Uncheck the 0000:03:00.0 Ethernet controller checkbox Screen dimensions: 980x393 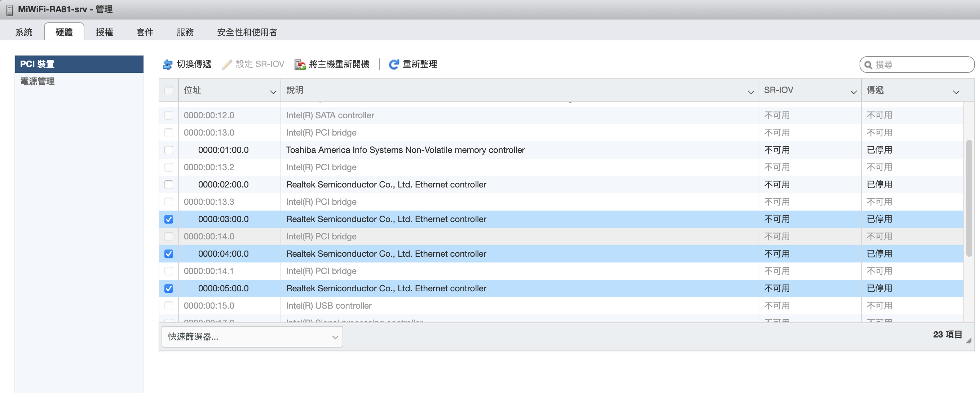168,219
